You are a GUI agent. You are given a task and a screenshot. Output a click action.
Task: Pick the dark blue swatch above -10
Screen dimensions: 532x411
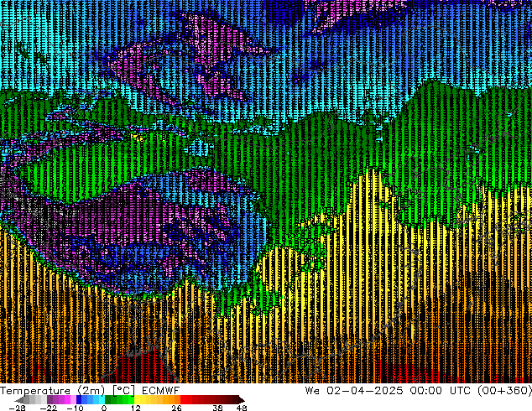(x=79, y=400)
